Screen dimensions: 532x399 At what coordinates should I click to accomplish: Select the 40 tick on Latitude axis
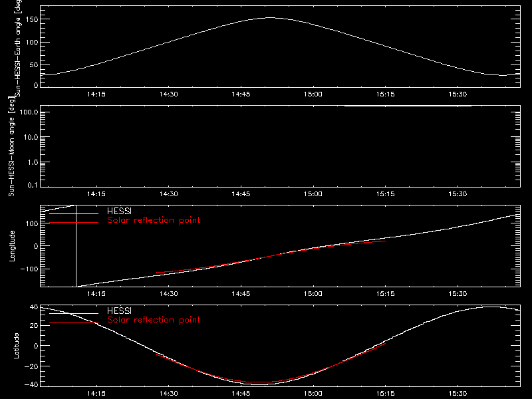pyautogui.click(x=34, y=307)
